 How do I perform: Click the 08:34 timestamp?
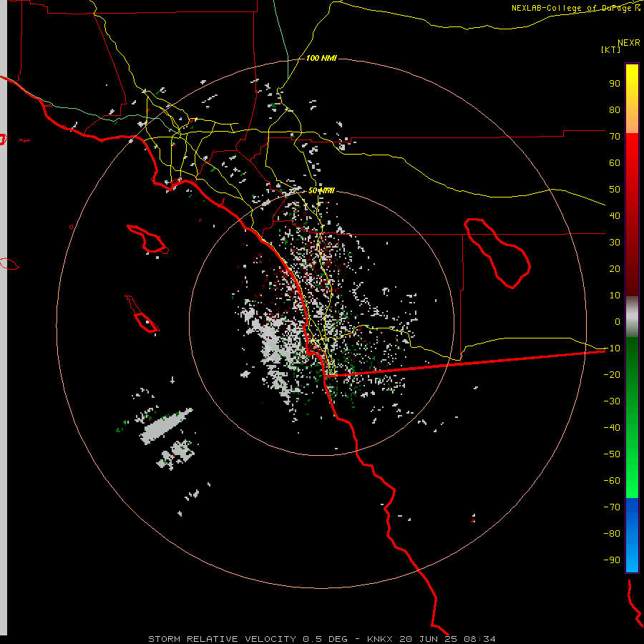coord(479,639)
